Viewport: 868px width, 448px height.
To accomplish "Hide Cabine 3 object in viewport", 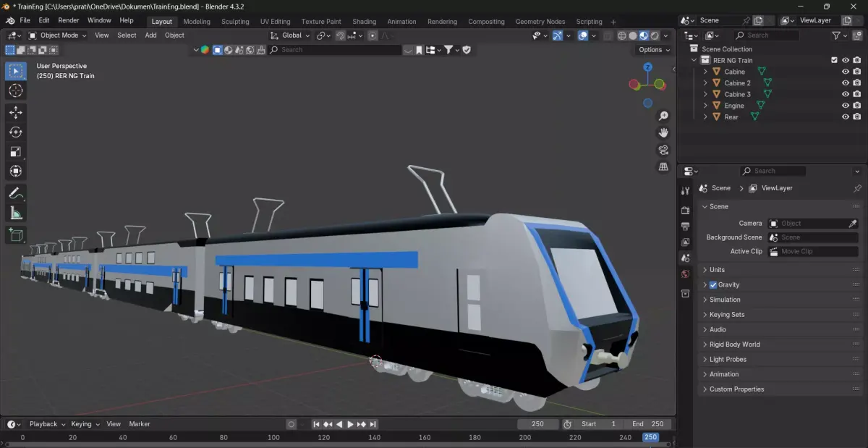I will 845,94.
